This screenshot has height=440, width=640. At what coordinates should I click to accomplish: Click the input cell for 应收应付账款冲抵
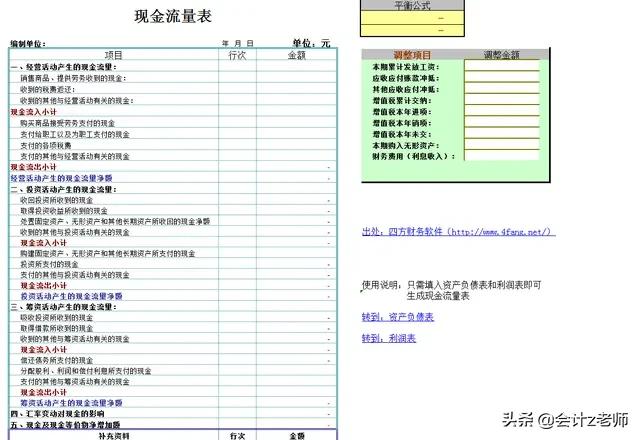(x=502, y=78)
